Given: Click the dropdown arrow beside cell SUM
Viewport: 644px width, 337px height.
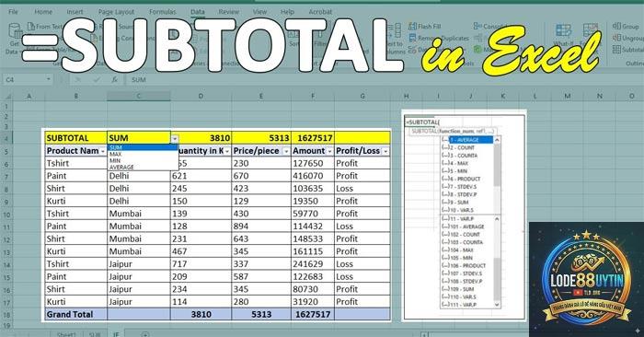Looking at the screenshot, I should pyautogui.click(x=175, y=139).
